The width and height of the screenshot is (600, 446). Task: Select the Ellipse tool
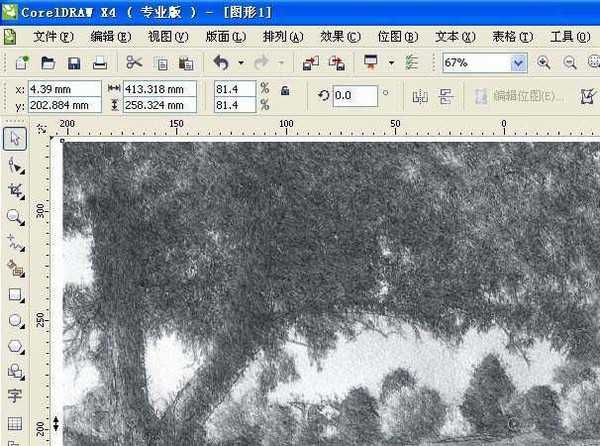click(x=16, y=321)
